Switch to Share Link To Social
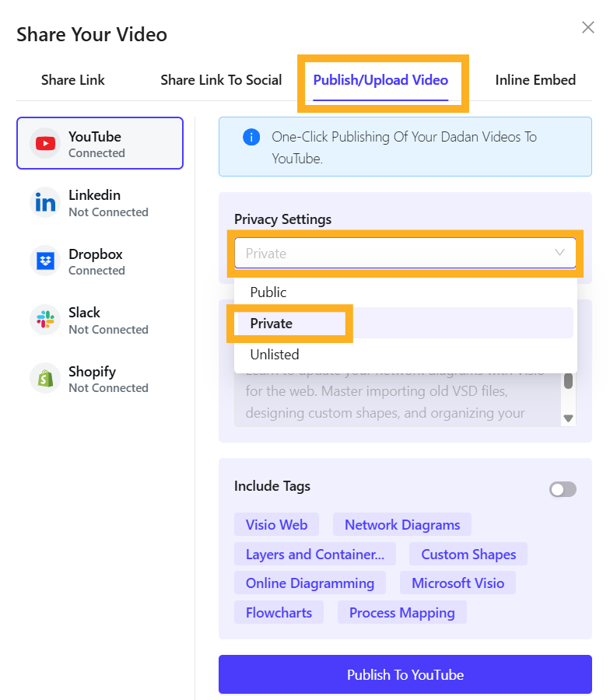Screen dimensions: 610x700 pyautogui.click(x=221, y=80)
